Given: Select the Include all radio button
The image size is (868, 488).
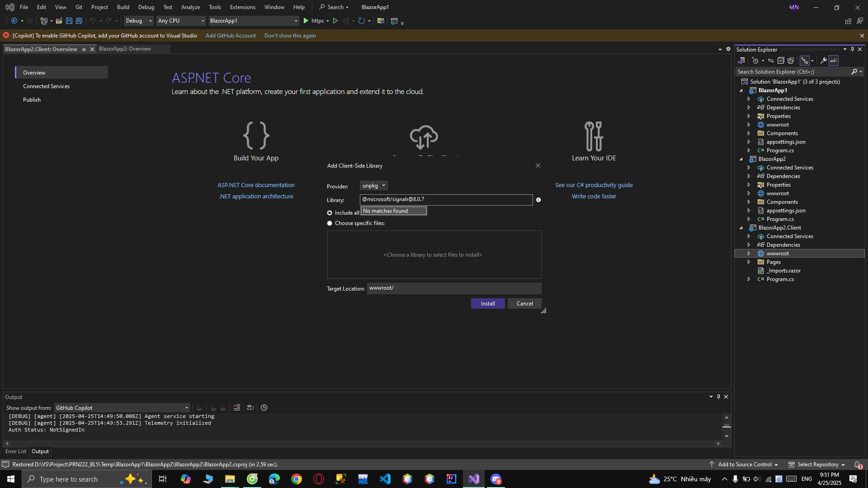Looking at the screenshot, I should [330, 213].
